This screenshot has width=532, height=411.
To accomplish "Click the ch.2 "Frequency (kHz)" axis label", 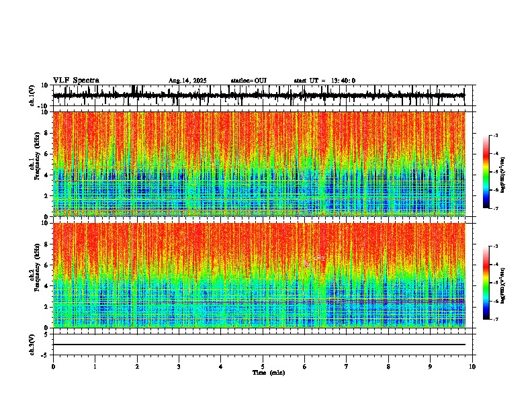I will click(37, 267).
